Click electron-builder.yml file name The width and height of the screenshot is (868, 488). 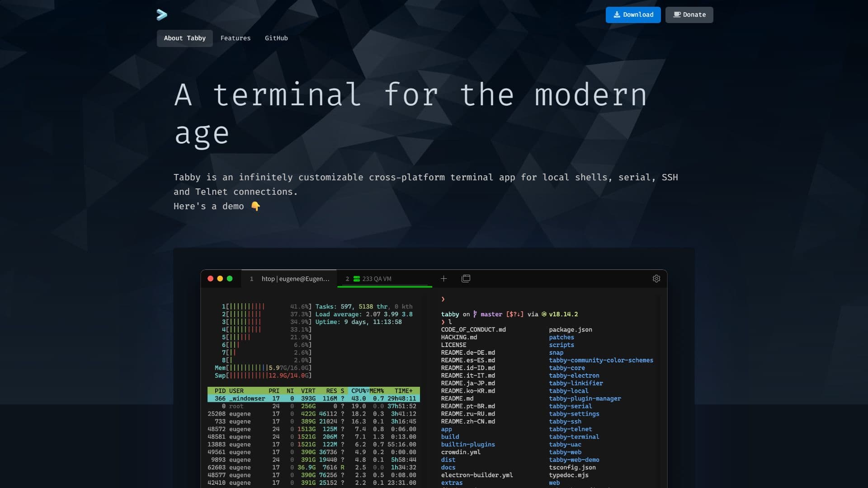click(477, 475)
